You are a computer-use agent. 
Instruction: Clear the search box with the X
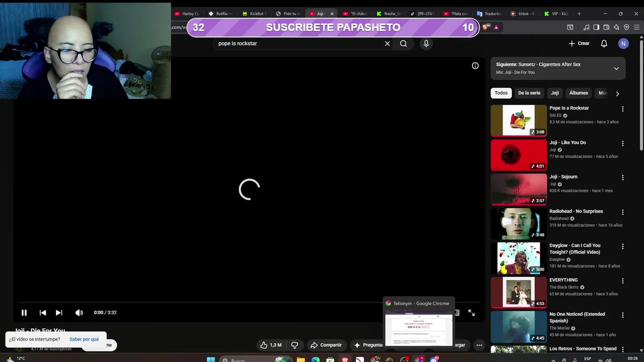pyautogui.click(x=387, y=44)
